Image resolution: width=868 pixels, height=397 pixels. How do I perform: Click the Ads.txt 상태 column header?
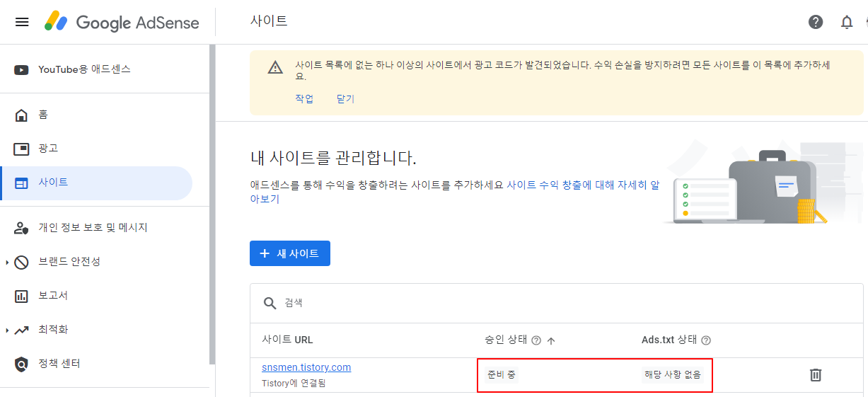[669, 340]
